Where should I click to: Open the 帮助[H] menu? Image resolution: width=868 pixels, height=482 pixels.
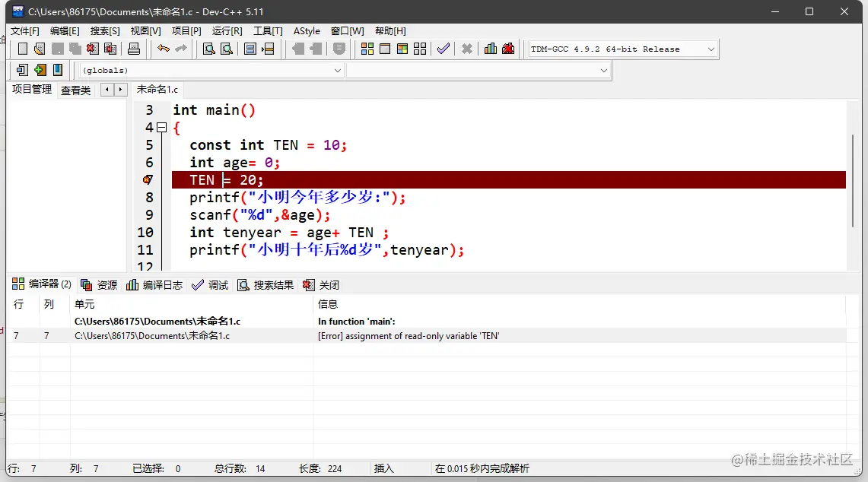(x=390, y=31)
